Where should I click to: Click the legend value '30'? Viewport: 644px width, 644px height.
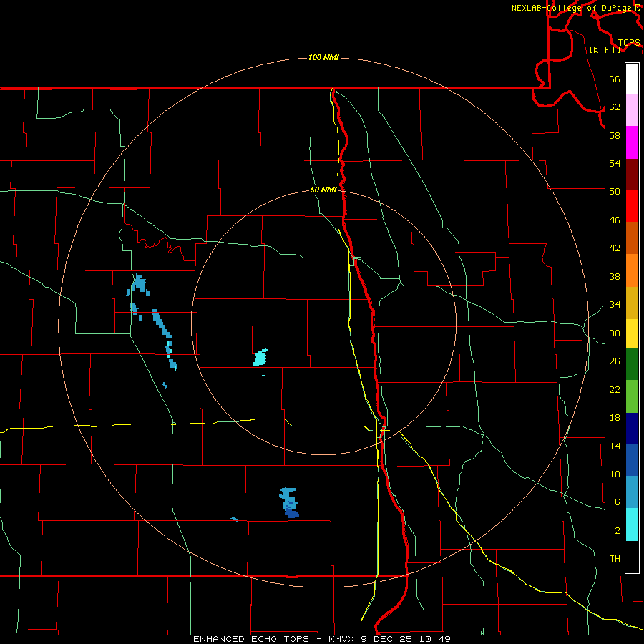point(615,333)
